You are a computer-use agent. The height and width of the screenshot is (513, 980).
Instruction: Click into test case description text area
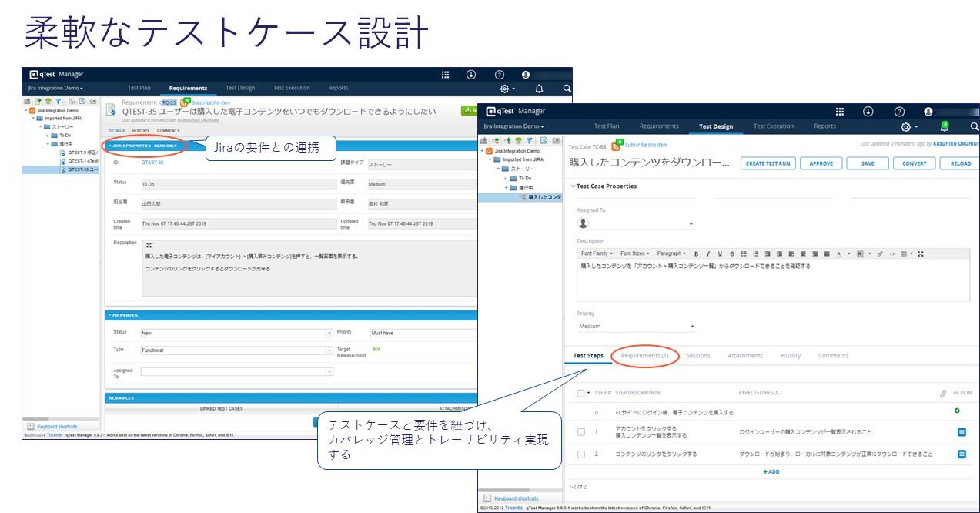click(773, 280)
